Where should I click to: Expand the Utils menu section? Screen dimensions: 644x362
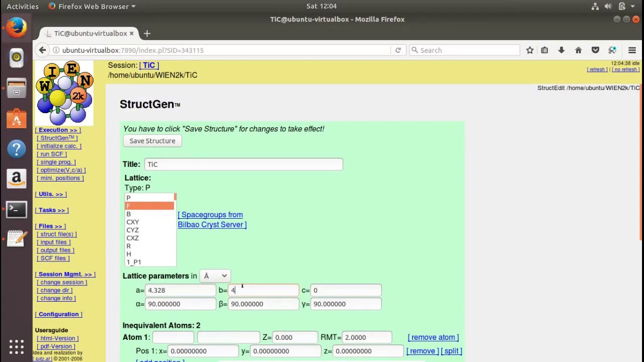[x=51, y=194]
